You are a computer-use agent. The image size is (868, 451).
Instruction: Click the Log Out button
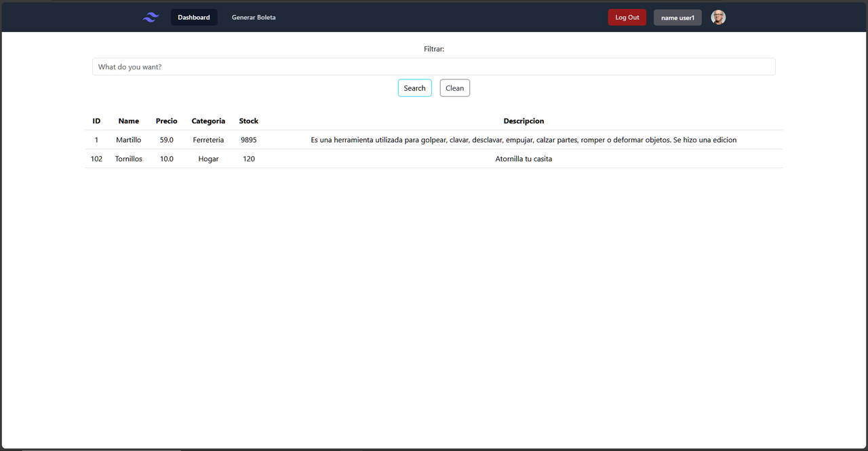(x=627, y=17)
